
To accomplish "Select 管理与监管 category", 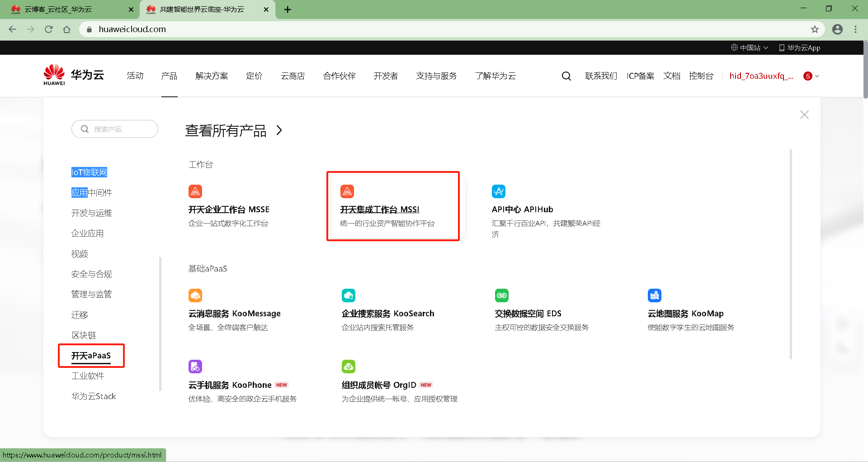I will click(x=92, y=295).
